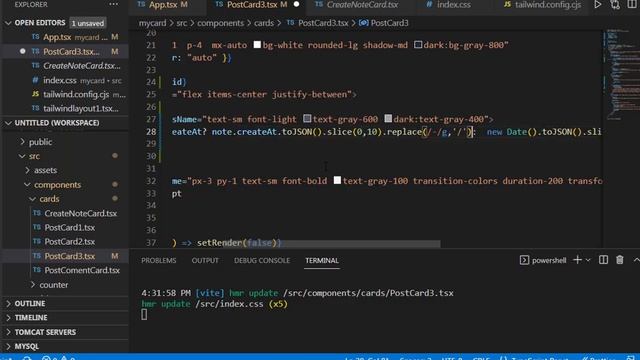Select PostCard3.tsx in file tree

(x=69, y=256)
